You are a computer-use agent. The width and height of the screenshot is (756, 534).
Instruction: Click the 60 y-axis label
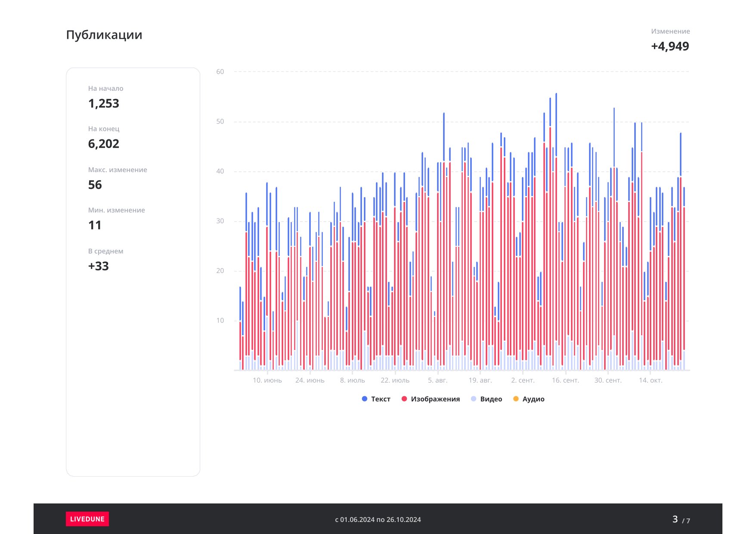coord(220,72)
